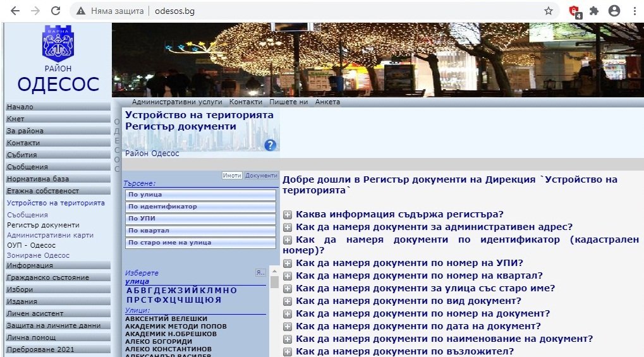
Task: Open the Chrome profile avatar icon
Action: [614, 11]
